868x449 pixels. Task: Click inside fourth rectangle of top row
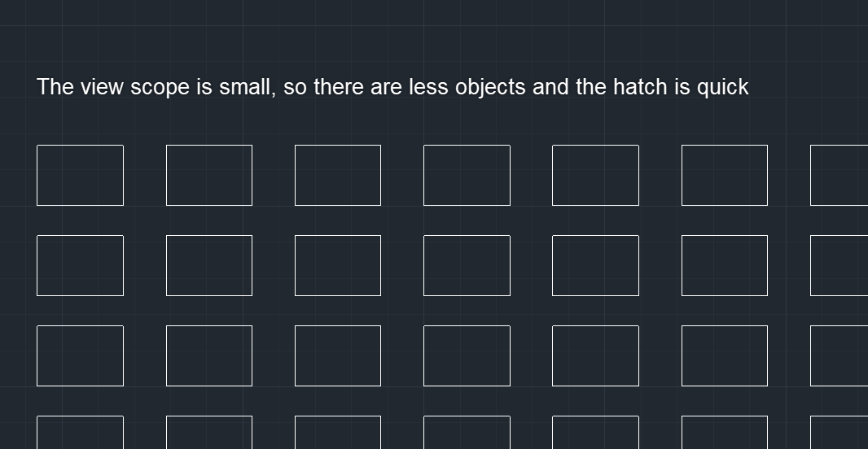pos(467,175)
